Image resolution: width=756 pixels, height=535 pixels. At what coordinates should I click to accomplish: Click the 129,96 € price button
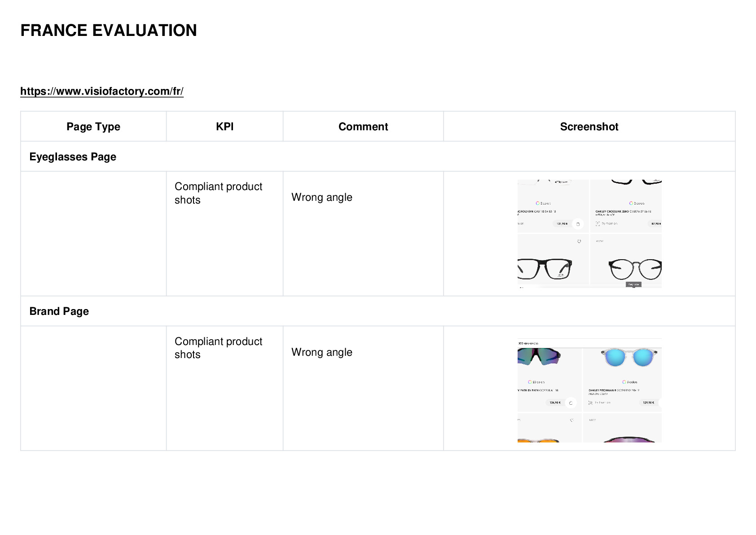pos(648,402)
